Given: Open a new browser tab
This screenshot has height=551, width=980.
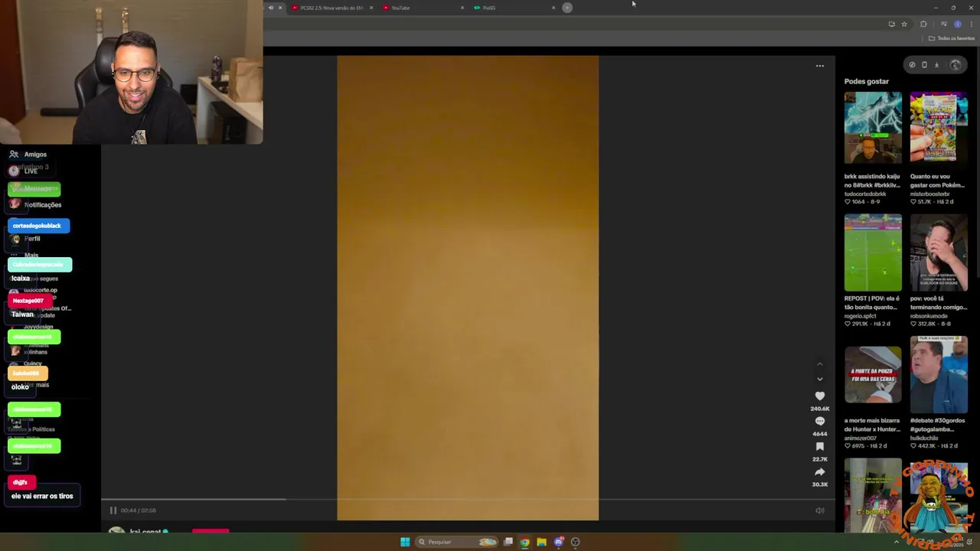Looking at the screenshot, I should (x=567, y=8).
